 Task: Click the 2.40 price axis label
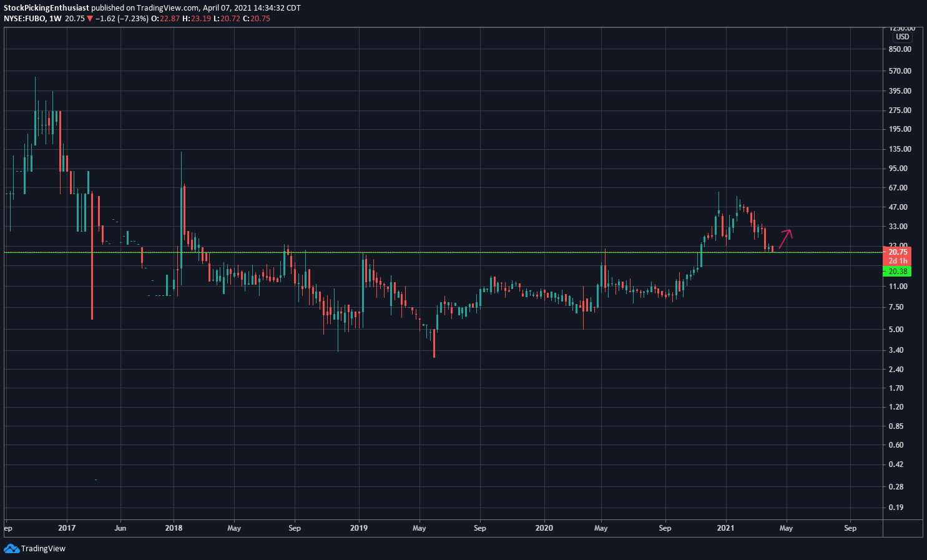coord(896,370)
